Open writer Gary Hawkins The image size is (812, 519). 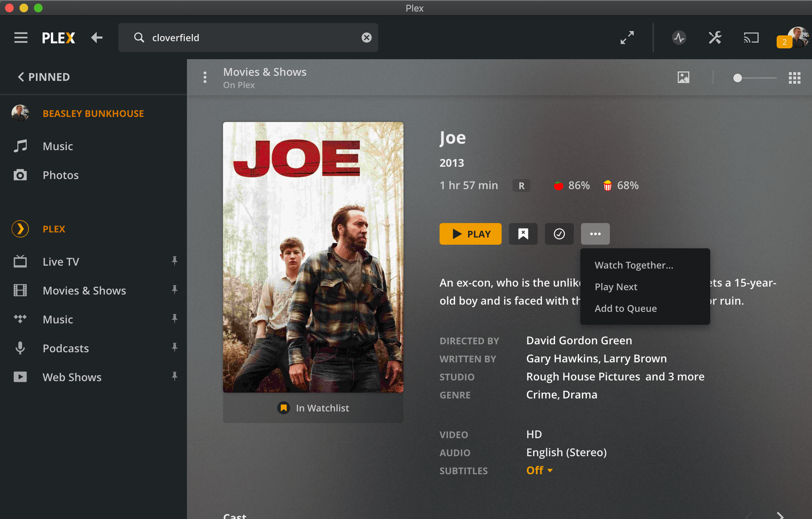(562, 358)
